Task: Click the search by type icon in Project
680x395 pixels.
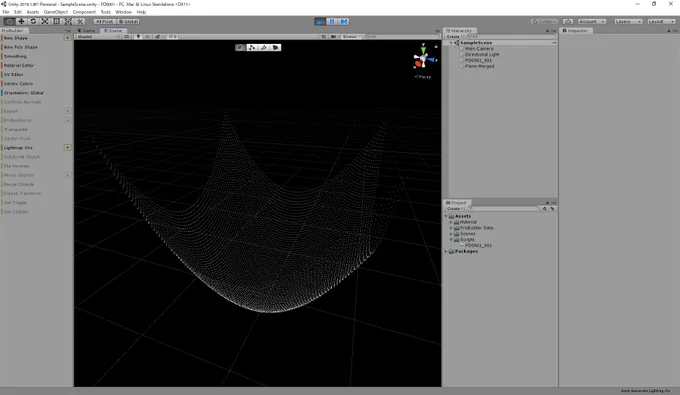Action: pyautogui.click(x=544, y=209)
